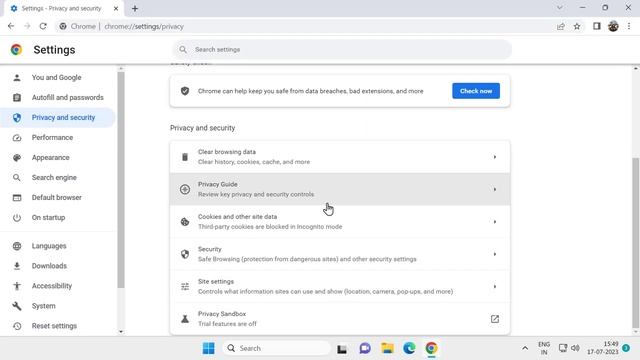The width and height of the screenshot is (640, 360).
Task: Open Microsoft Edge from the taskbar
Action: (x=409, y=348)
